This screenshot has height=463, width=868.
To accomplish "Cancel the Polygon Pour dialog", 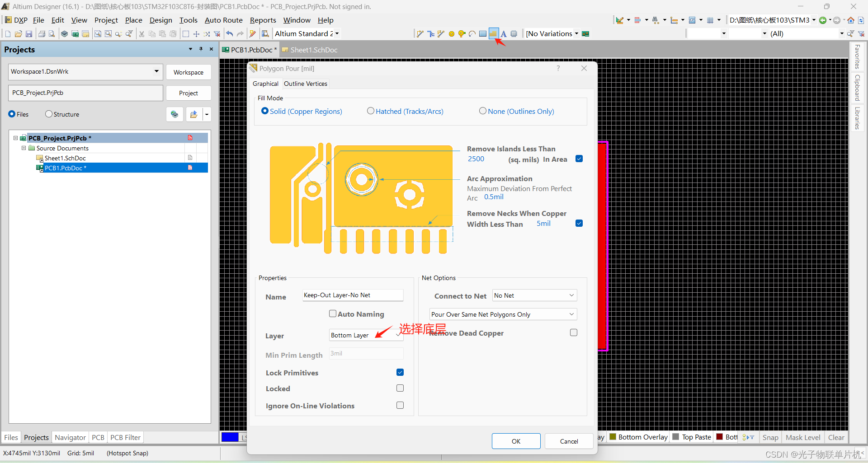I will point(569,441).
